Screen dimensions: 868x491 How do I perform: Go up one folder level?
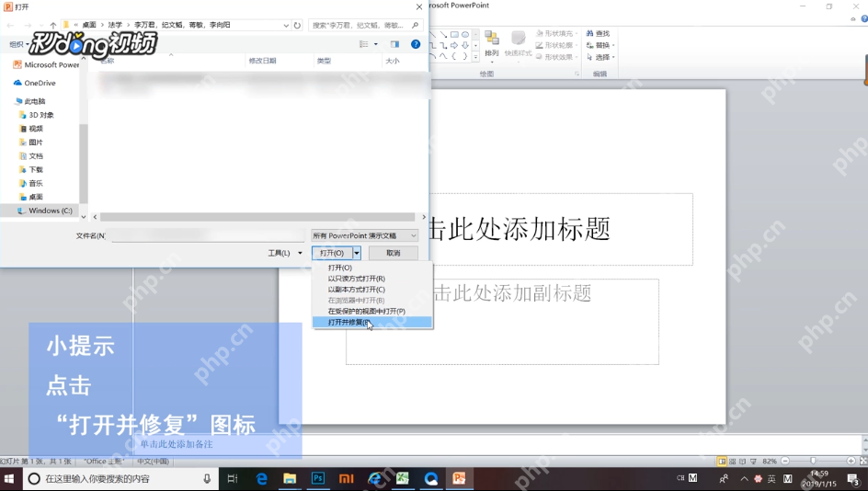pyautogui.click(x=53, y=25)
